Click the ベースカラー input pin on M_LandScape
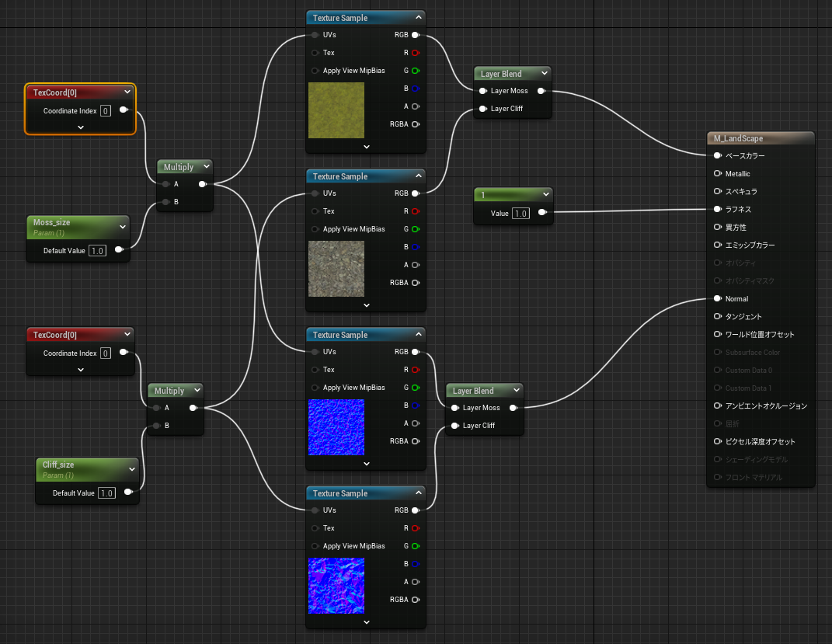Screen dimensions: 832x644 717,156
